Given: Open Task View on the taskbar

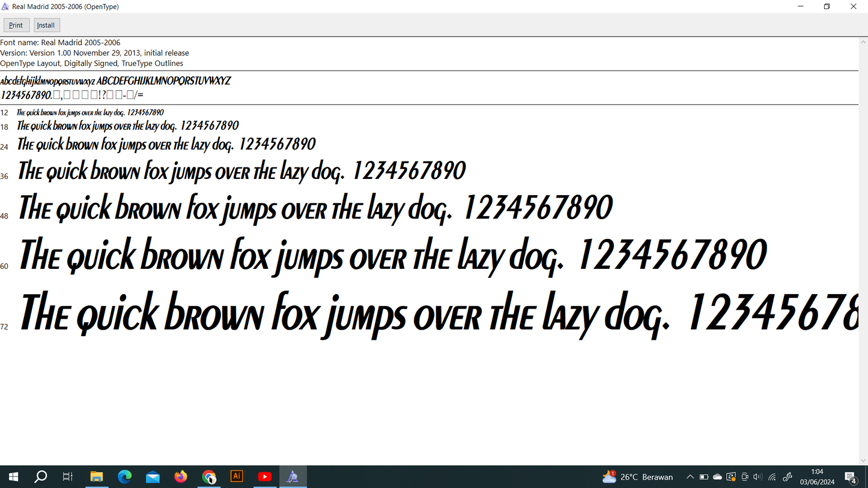Looking at the screenshot, I should click(x=68, y=477).
